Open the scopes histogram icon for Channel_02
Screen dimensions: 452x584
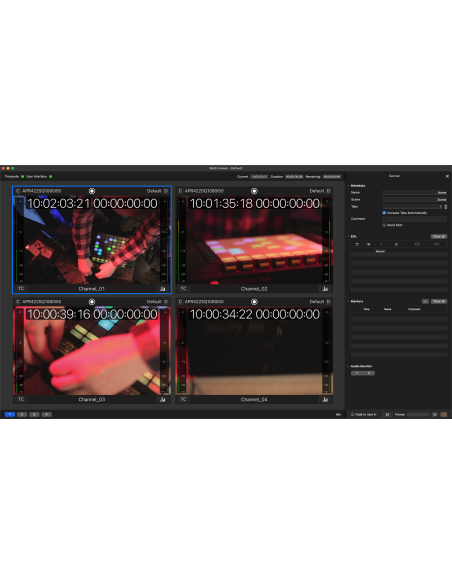(325, 289)
